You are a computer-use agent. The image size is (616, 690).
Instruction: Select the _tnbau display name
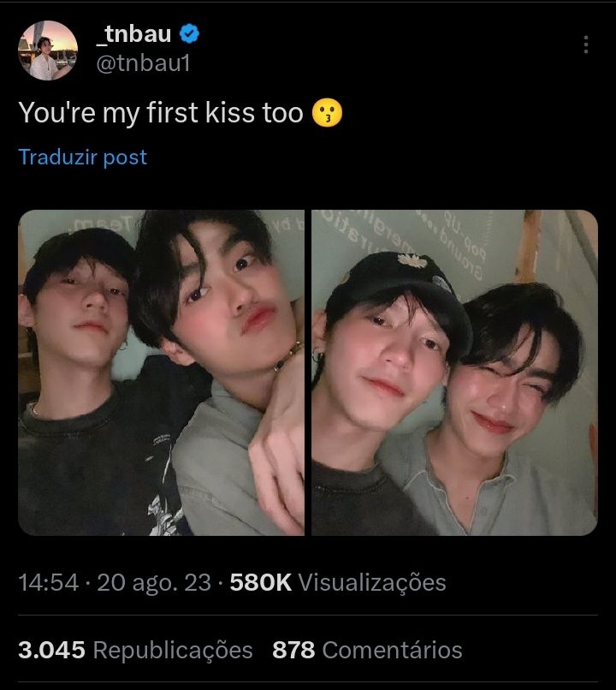(x=133, y=34)
